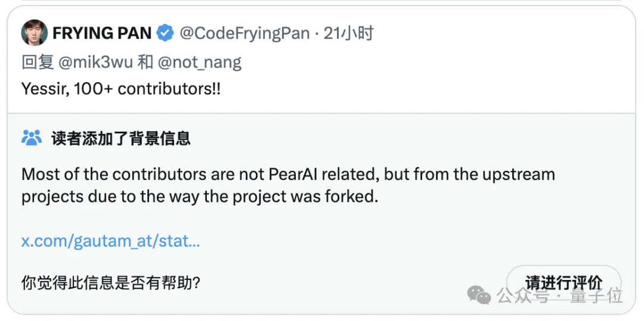Click the 量子位 watermark text
The height and width of the screenshot is (321, 644).
(596, 295)
